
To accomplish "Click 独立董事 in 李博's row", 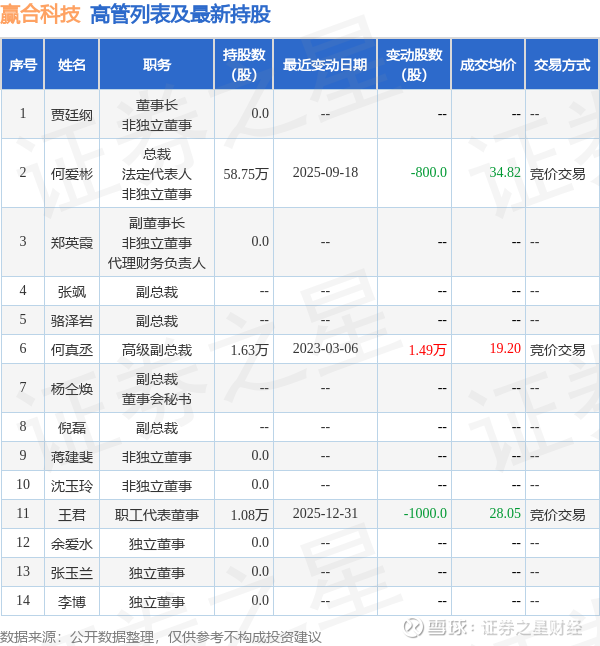I will [x=157, y=602].
